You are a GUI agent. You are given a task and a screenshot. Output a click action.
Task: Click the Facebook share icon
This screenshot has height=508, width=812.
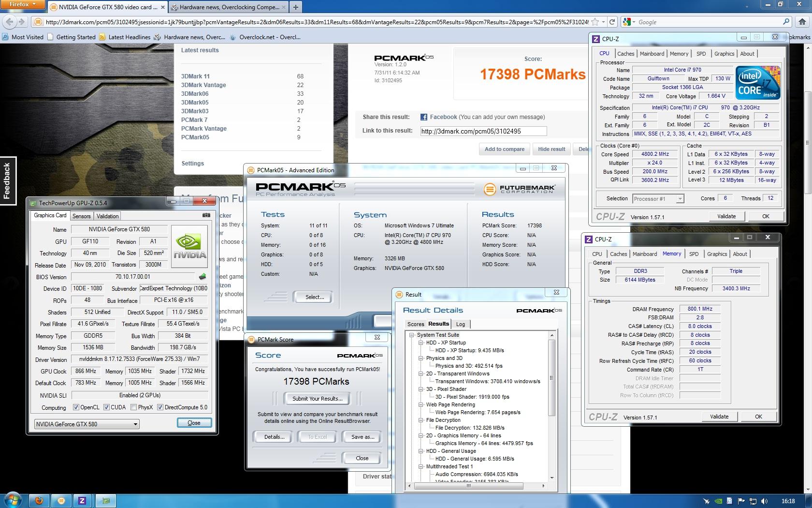[424, 117]
